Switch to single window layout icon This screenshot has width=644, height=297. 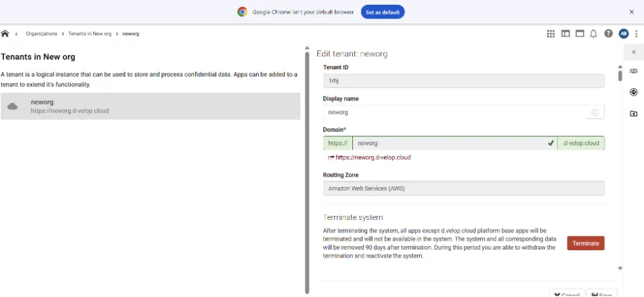click(x=579, y=34)
